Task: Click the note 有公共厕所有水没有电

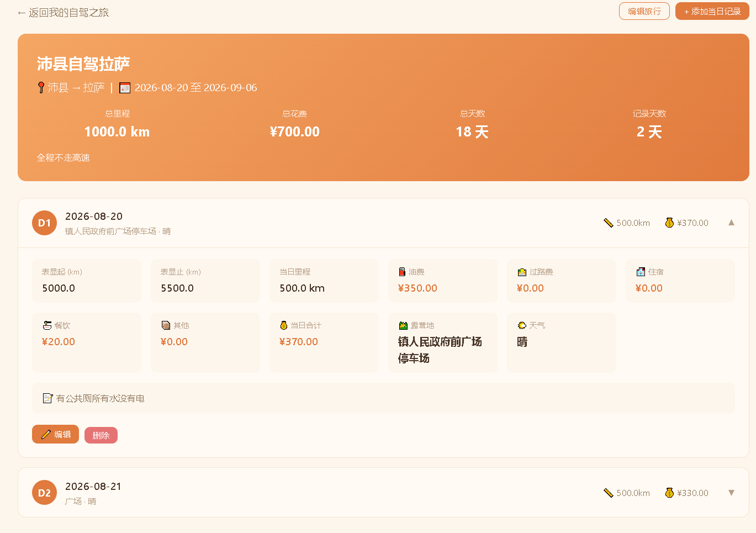Action: (x=101, y=398)
